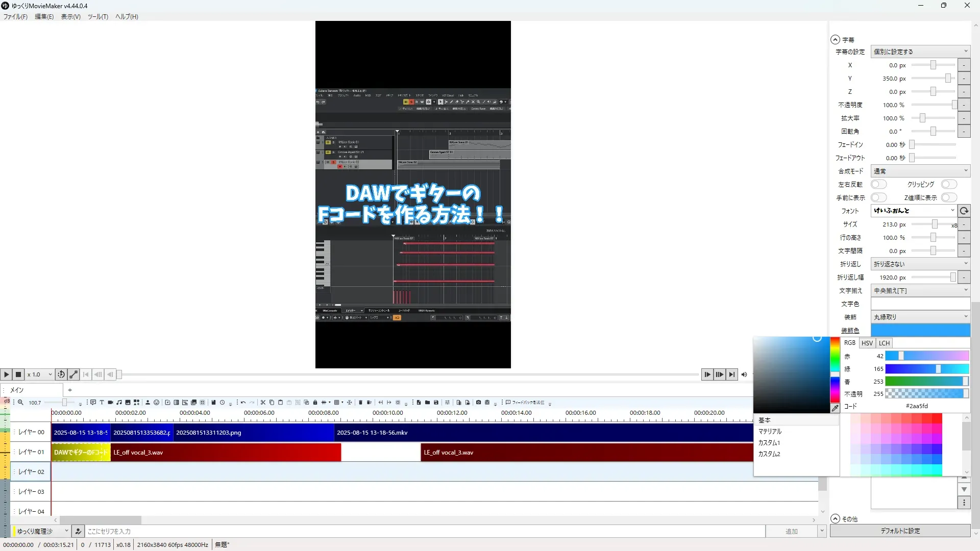This screenshot has width=980, height=551.
Task: Click the stop playback button
Action: pos(18,374)
